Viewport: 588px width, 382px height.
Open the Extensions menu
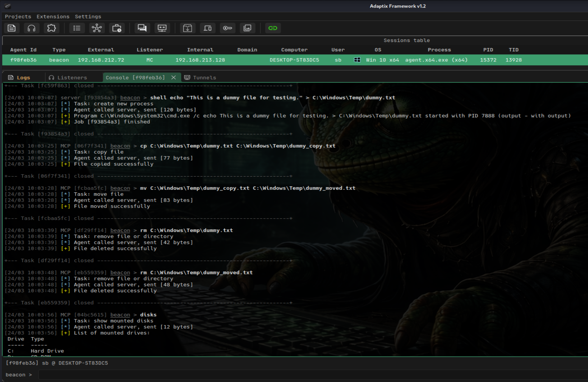click(x=53, y=17)
